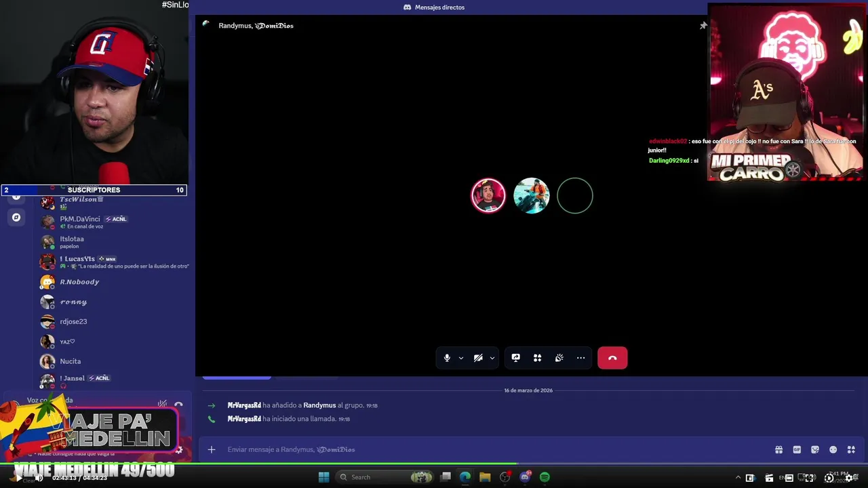Image resolution: width=868 pixels, height=488 pixels.
Task: Click the add attachment plus button
Action: (212, 449)
